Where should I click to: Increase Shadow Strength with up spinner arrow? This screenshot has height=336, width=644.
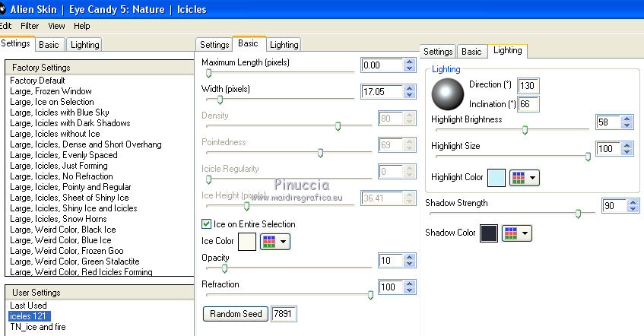(x=633, y=202)
